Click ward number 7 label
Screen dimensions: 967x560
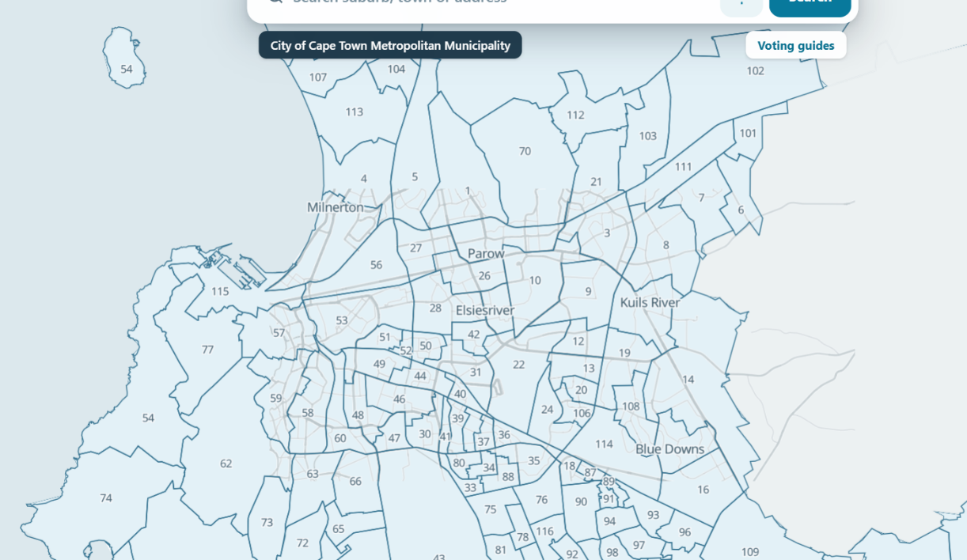click(701, 198)
